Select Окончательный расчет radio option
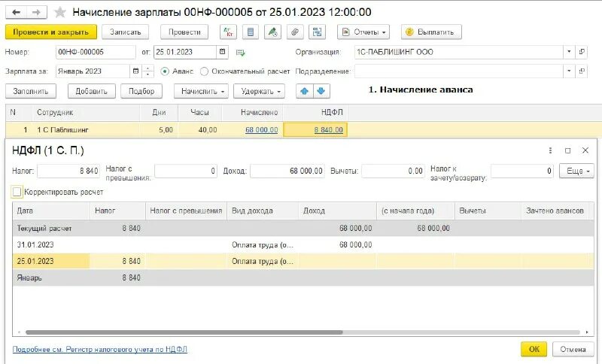Screen dimensions: 602x364 (x=204, y=71)
